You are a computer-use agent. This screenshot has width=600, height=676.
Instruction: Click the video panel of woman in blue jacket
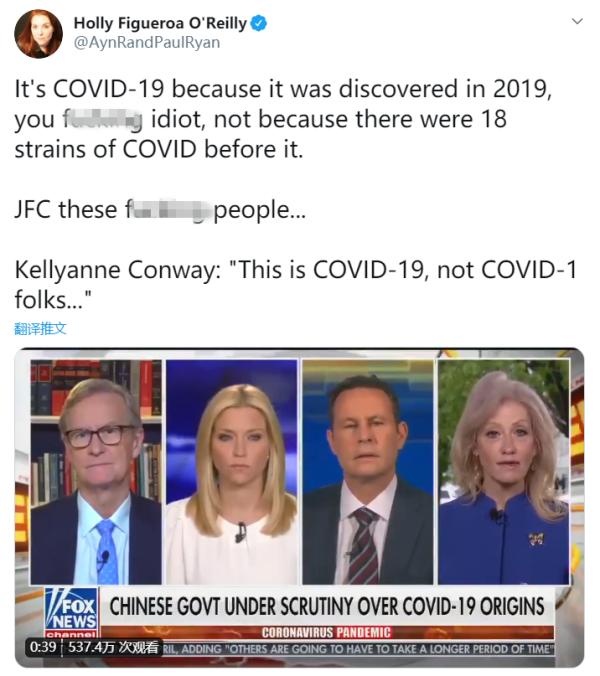click(x=503, y=472)
